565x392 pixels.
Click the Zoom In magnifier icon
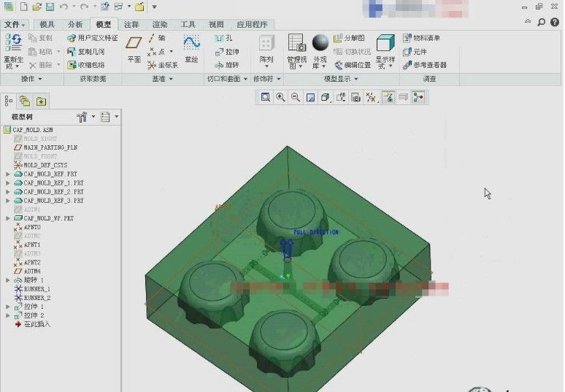280,97
